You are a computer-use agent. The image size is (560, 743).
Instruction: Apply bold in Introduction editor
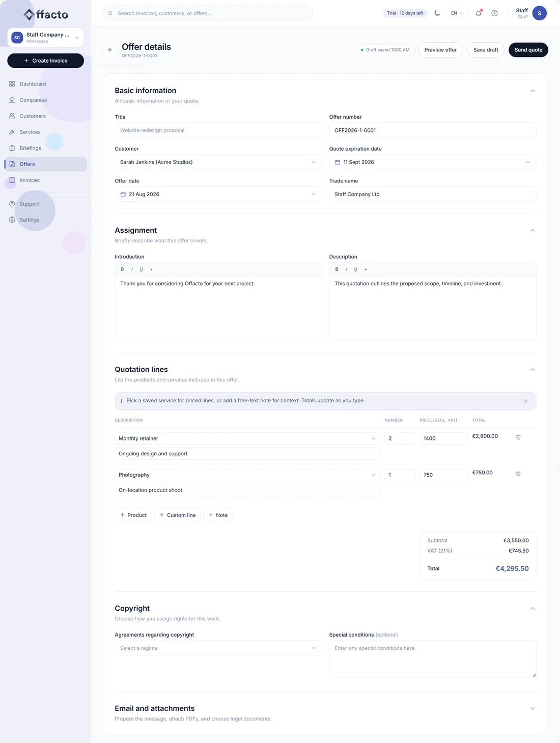(122, 269)
